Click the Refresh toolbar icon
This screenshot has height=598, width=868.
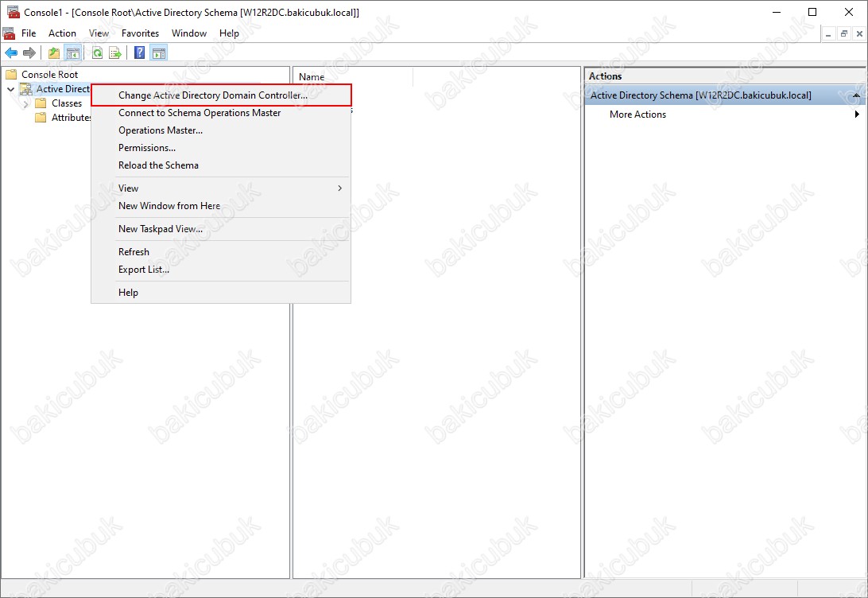pos(98,52)
